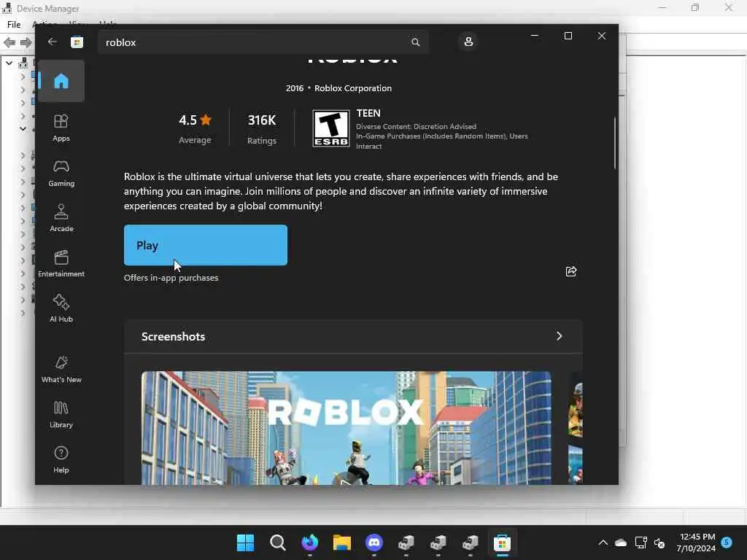Click the share icon for Roblox

(x=570, y=271)
